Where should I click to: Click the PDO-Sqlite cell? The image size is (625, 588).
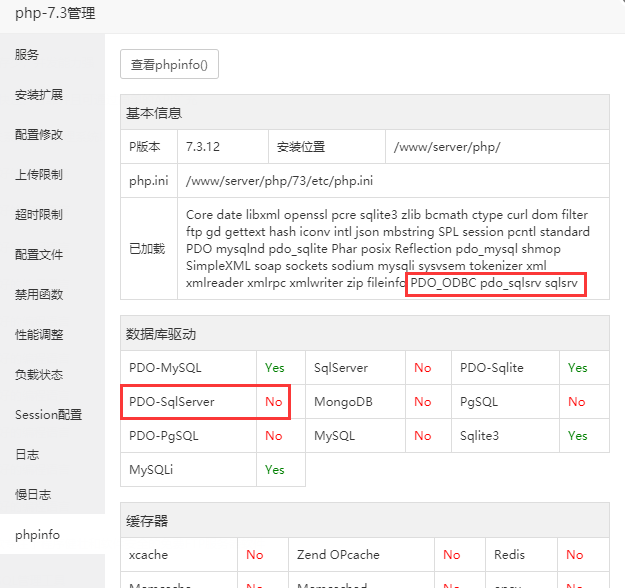[505, 368]
